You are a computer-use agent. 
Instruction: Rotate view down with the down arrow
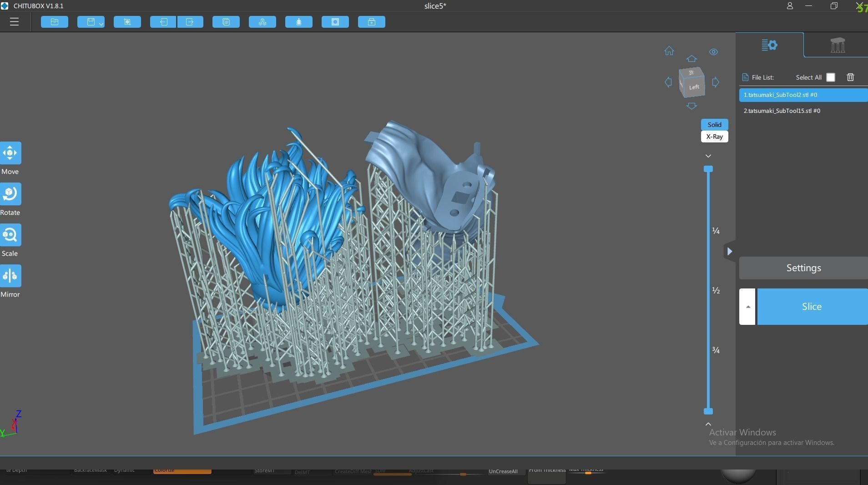coord(691,106)
